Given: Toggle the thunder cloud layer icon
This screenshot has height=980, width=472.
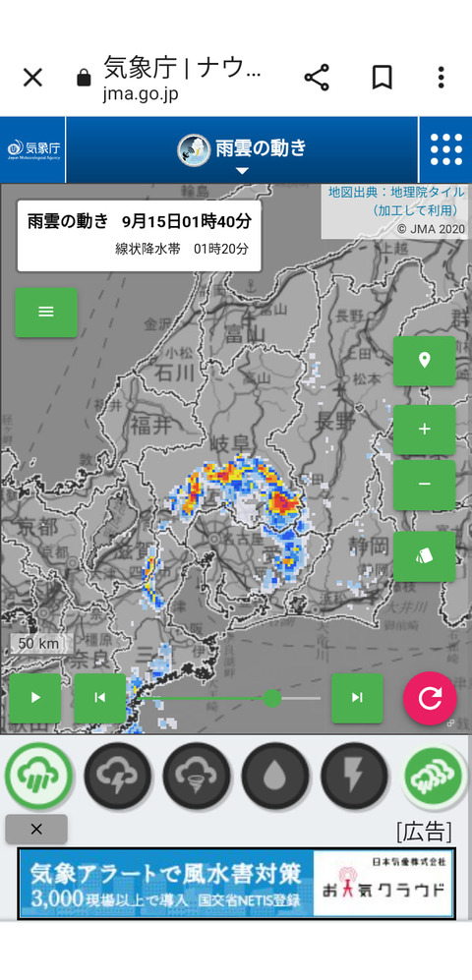Looking at the screenshot, I should pyautogui.click(x=118, y=776).
